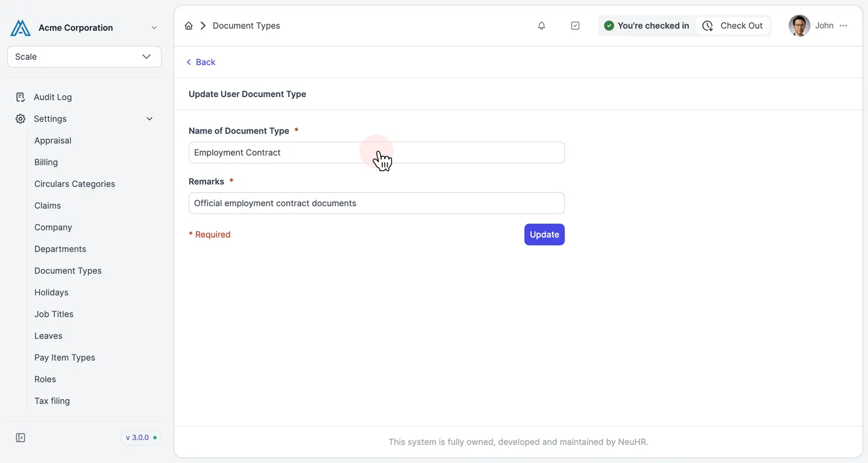Open the Scale dropdown

[x=84, y=57]
